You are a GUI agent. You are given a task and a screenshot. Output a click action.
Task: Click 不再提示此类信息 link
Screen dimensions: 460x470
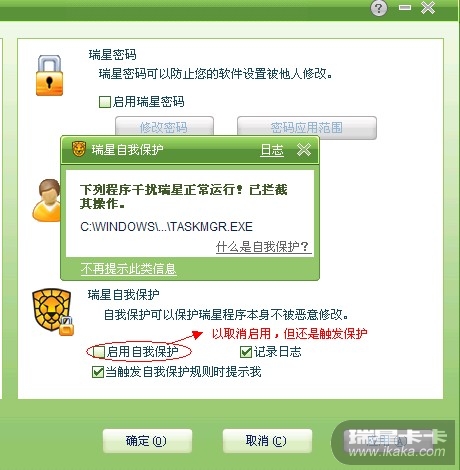(x=129, y=268)
